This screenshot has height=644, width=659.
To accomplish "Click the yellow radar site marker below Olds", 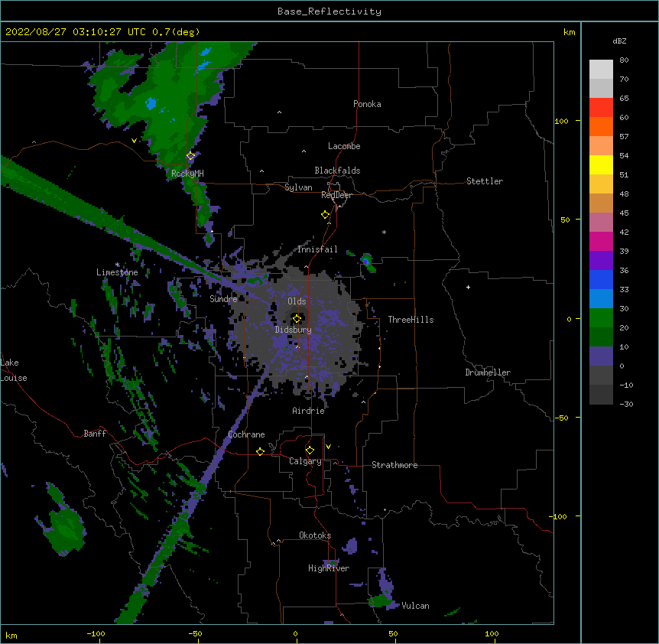I will pyautogui.click(x=297, y=318).
